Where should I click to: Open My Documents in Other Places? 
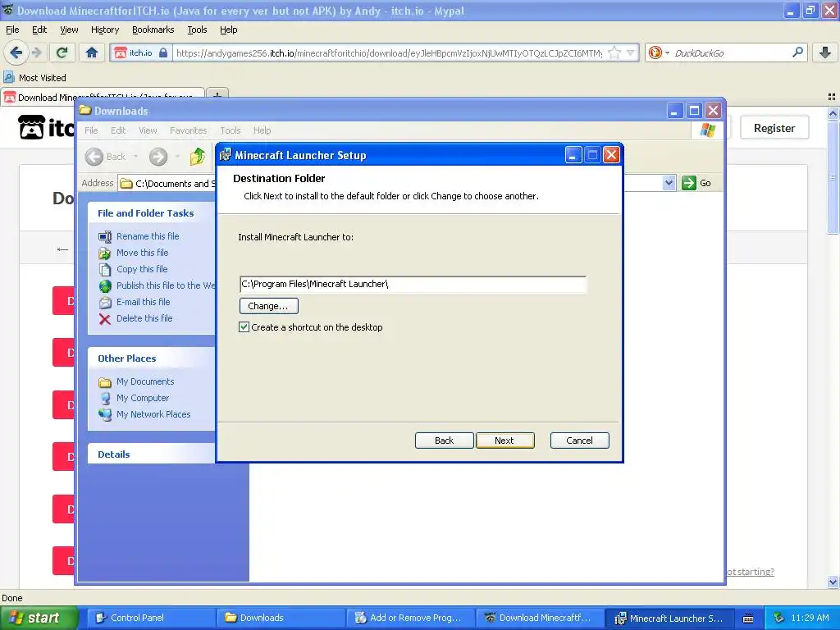[145, 381]
